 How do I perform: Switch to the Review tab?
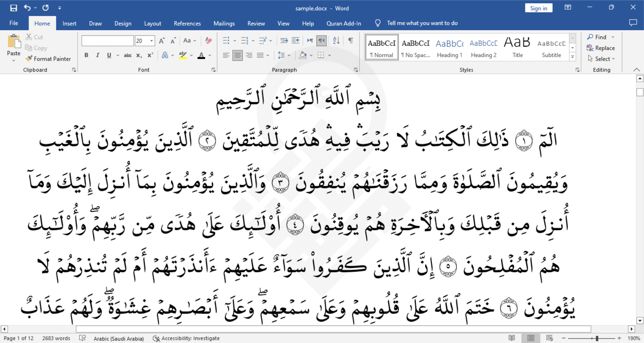[256, 23]
